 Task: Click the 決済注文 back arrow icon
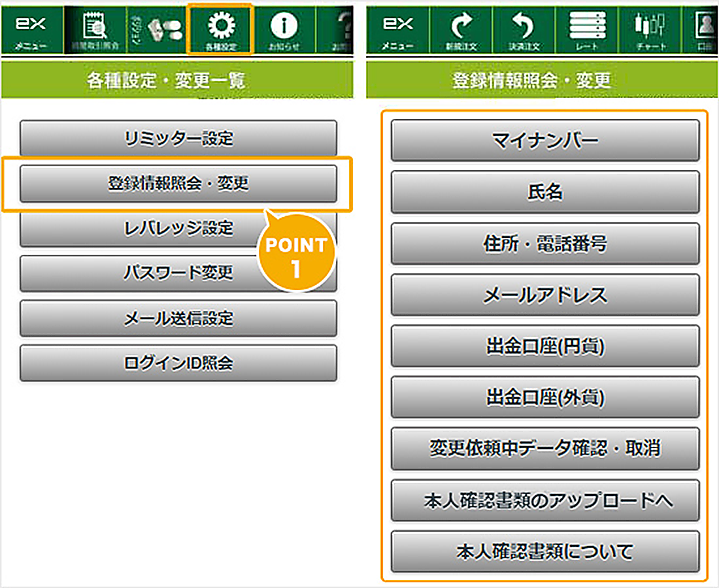(x=525, y=29)
